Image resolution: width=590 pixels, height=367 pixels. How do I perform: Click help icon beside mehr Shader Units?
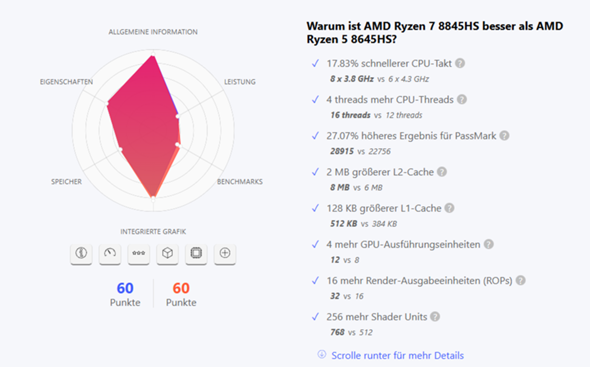click(x=435, y=317)
